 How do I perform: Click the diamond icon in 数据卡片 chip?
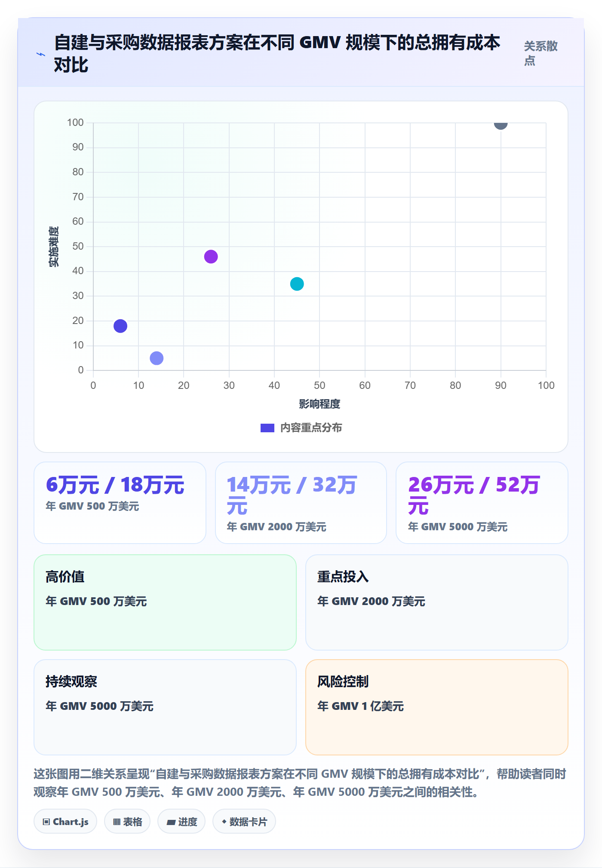224,822
